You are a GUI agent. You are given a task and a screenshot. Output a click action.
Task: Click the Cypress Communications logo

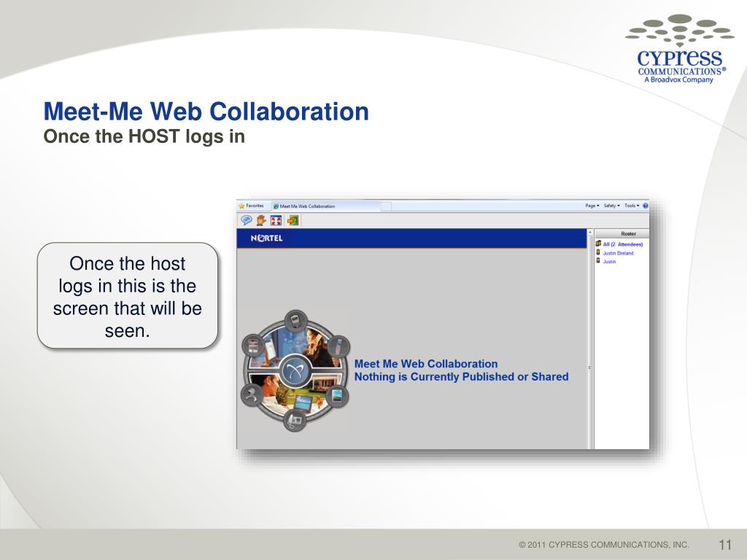(680, 49)
